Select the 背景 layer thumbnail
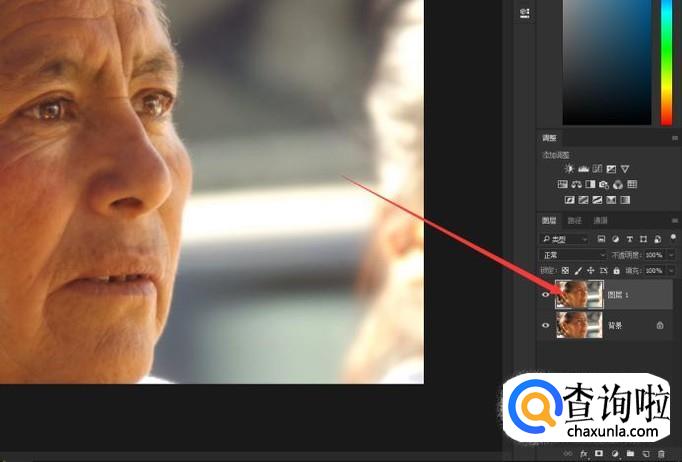Viewport: 682px width, 462px height. [579, 325]
